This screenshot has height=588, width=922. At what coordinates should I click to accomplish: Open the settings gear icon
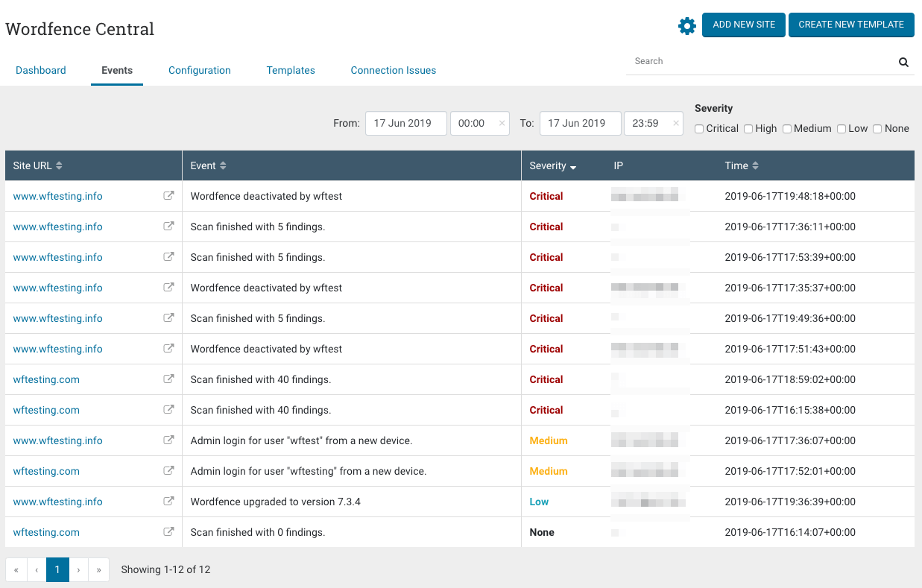pyautogui.click(x=686, y=26)
